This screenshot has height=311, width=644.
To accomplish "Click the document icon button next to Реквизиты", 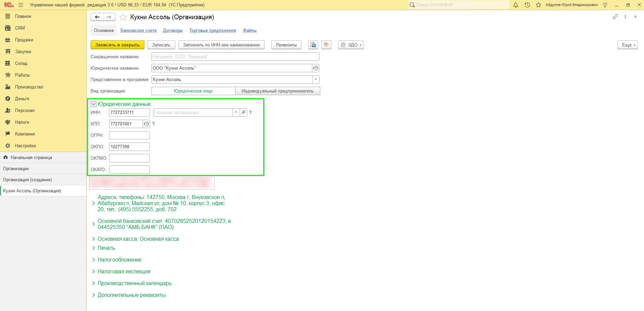I will point(313,45).
